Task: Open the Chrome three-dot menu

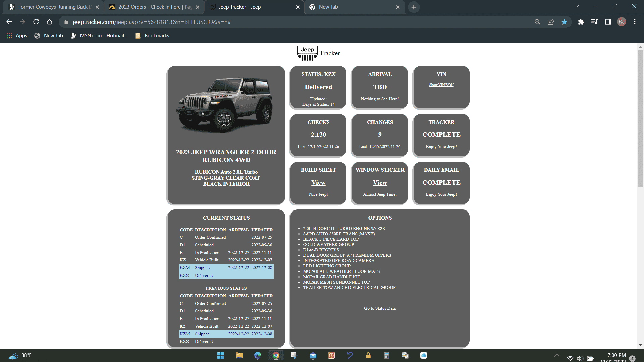Action: click(635, 22)
